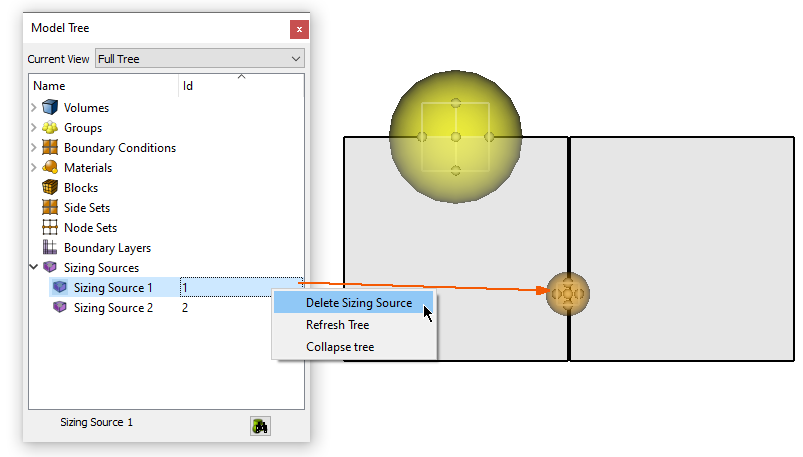Expand the Volumes tree node
This screenshot has width=803, height=457.
34,108
